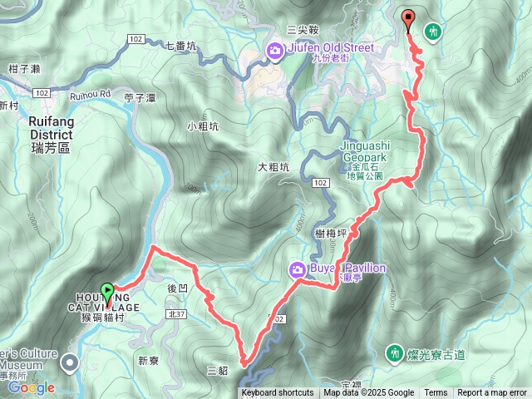Click the gray museum location pin

70,363
